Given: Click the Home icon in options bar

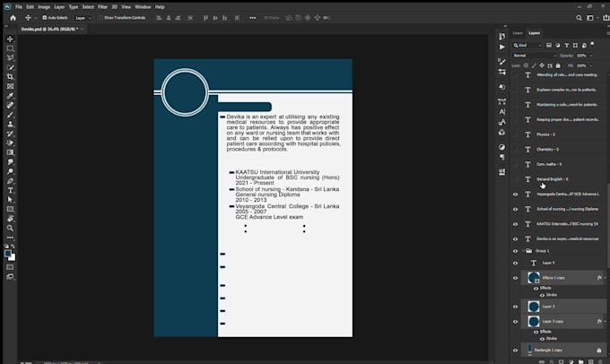Looking at the screenshot, I should click(x=13, y=18).
